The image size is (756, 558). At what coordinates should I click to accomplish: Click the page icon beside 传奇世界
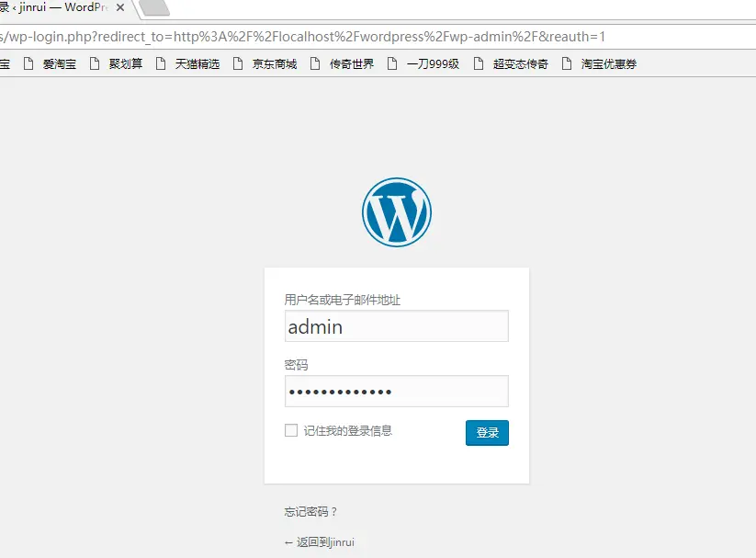pyautogui.click(x=315, y=63)
